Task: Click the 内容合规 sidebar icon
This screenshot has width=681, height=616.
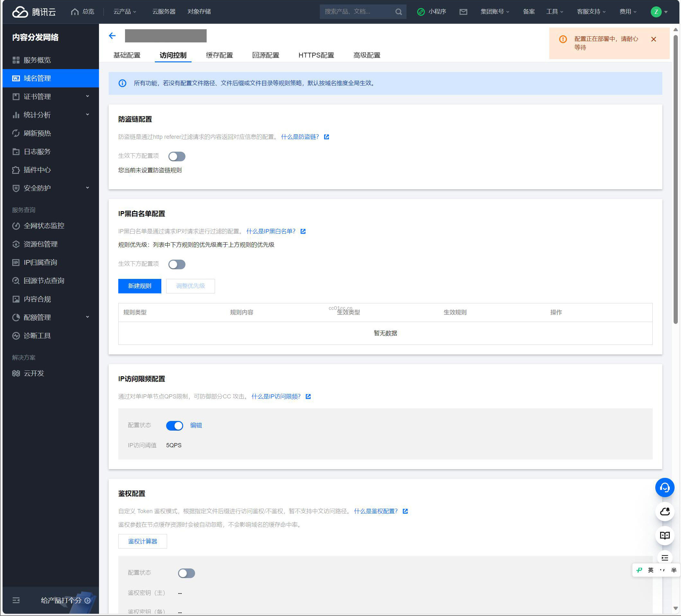Action: pyautogui.click(x=16, y=299)
